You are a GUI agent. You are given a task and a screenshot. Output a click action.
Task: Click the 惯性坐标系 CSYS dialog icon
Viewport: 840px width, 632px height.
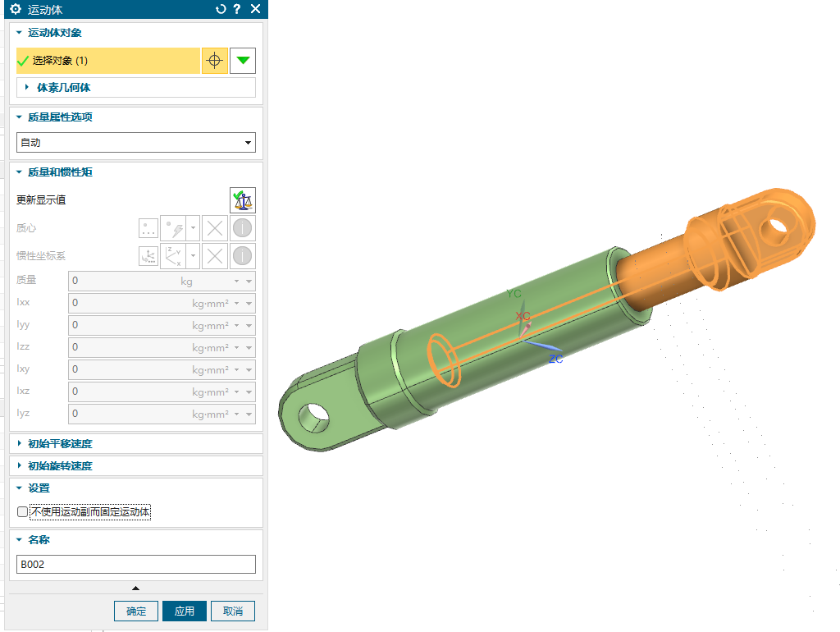point(148,256)
